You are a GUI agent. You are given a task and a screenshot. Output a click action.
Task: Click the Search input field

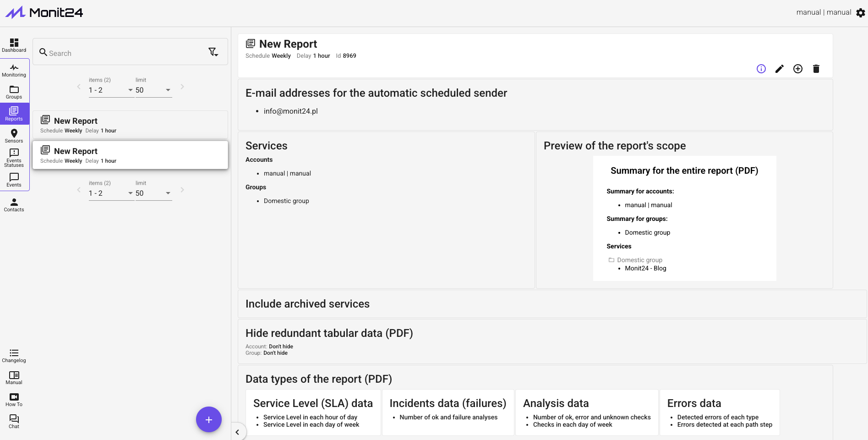point(124,53)
